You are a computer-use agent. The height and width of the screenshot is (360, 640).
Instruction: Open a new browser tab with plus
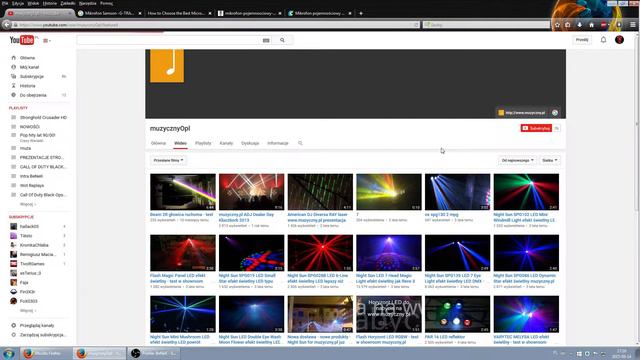coord(361,13)
